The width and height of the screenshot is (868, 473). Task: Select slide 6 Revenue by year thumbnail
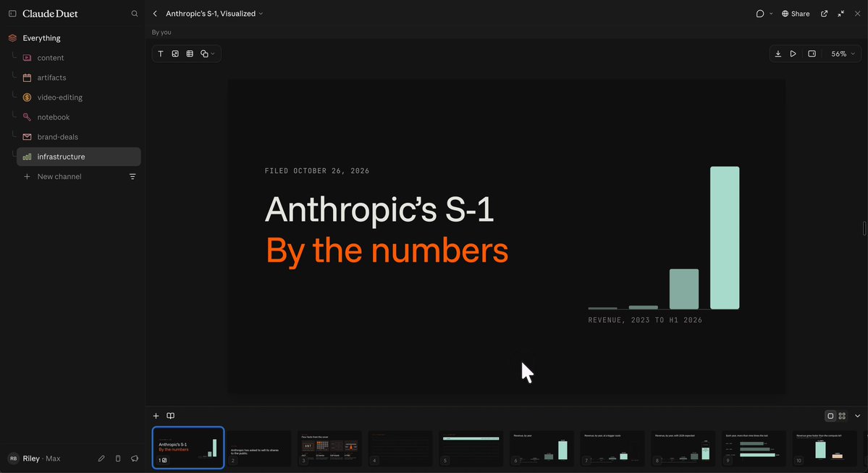pos(542,448)
